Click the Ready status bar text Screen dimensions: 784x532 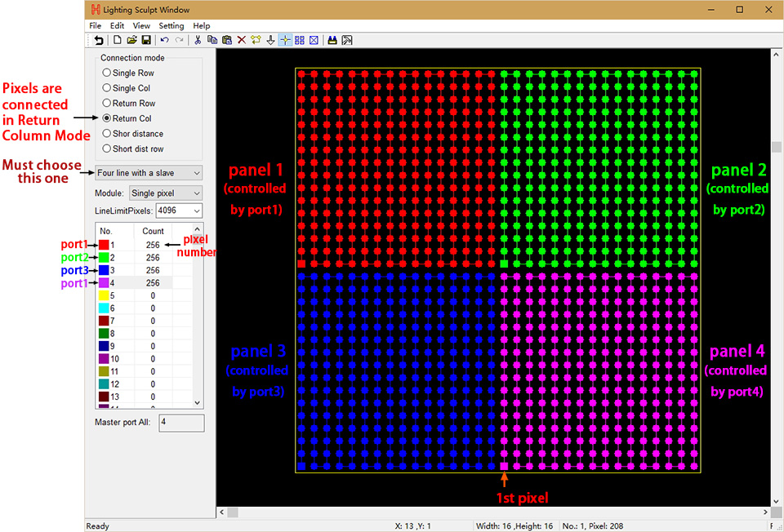click(x=97, y=526)
